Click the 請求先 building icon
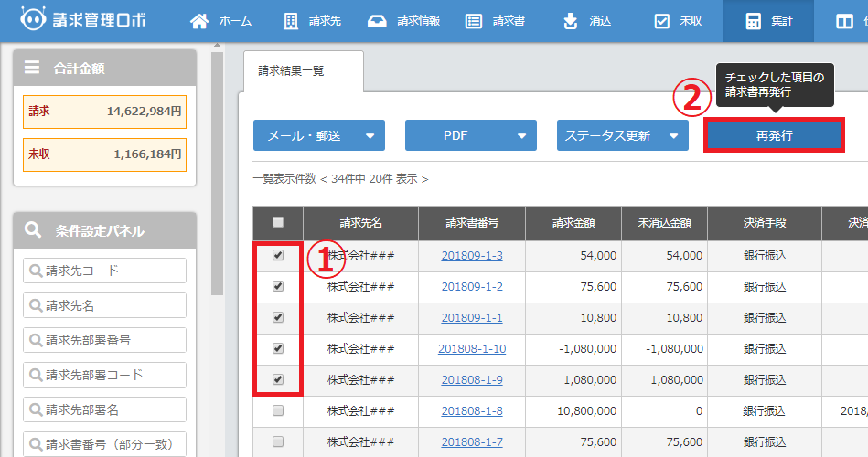The height and width of the screenshot is (457, 868). (291, 21)
